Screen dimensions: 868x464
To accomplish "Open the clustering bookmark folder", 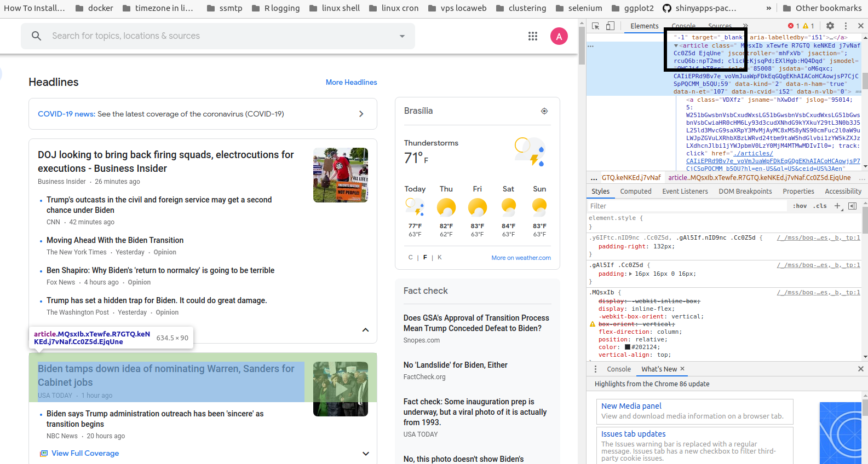I will (521, 8).
